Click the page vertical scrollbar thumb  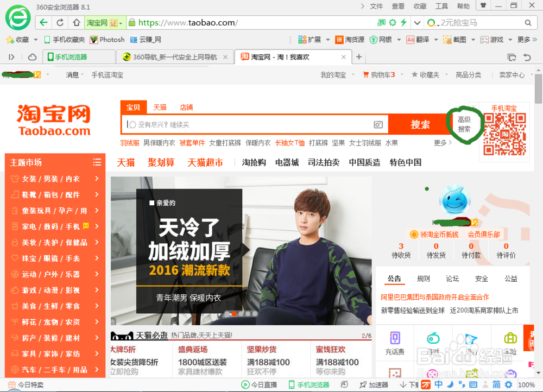point(538,89)
